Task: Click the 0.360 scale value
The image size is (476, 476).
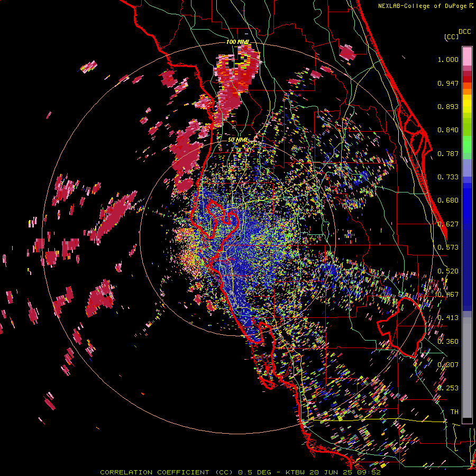Action: pyautogui.click(x=448, y=341)
